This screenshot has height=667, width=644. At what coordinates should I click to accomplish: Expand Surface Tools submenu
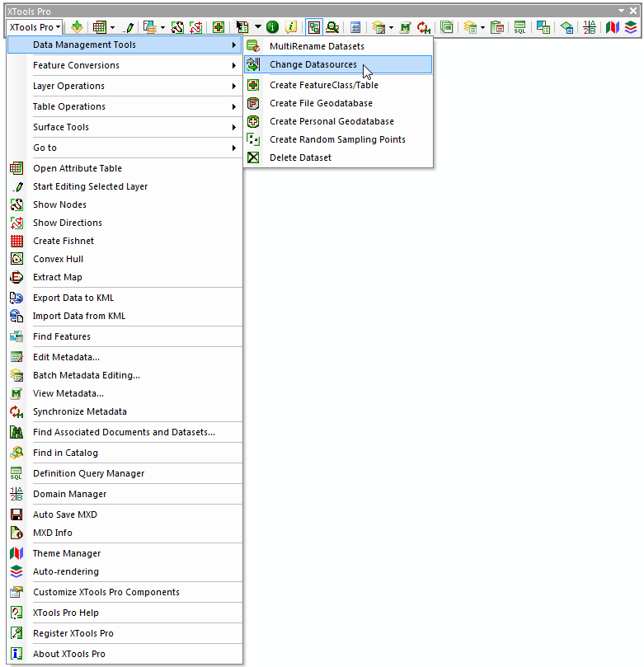tap(125, 127)
